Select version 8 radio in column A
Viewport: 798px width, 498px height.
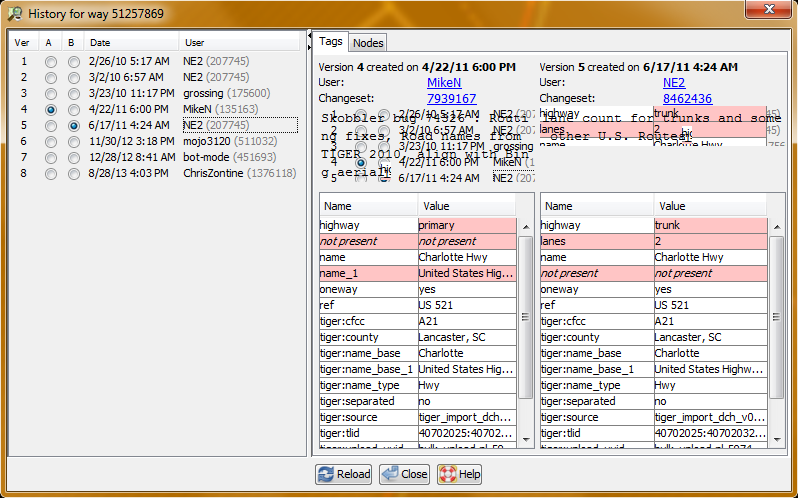click(x=50, y=174)
